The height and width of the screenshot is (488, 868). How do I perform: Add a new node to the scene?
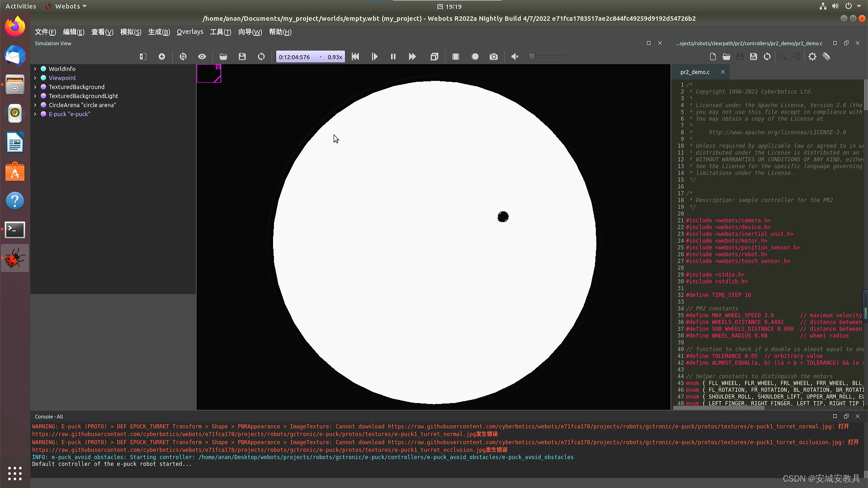pos(162,56)
